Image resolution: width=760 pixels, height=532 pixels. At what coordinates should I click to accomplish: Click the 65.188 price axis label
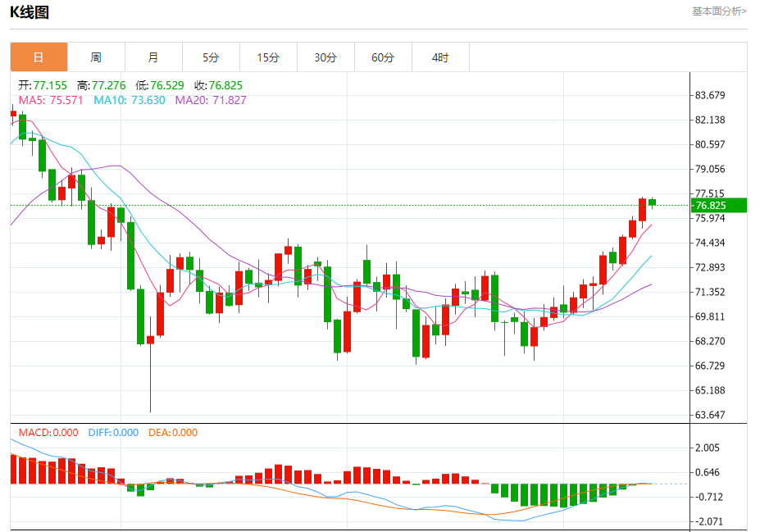[x=710, y=390]
